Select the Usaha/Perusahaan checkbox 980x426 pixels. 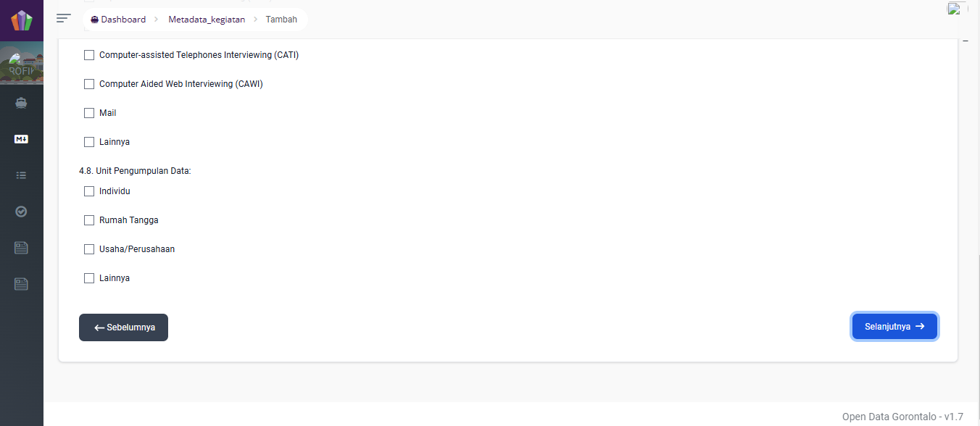pyautogui.click(x=89, y=249)
